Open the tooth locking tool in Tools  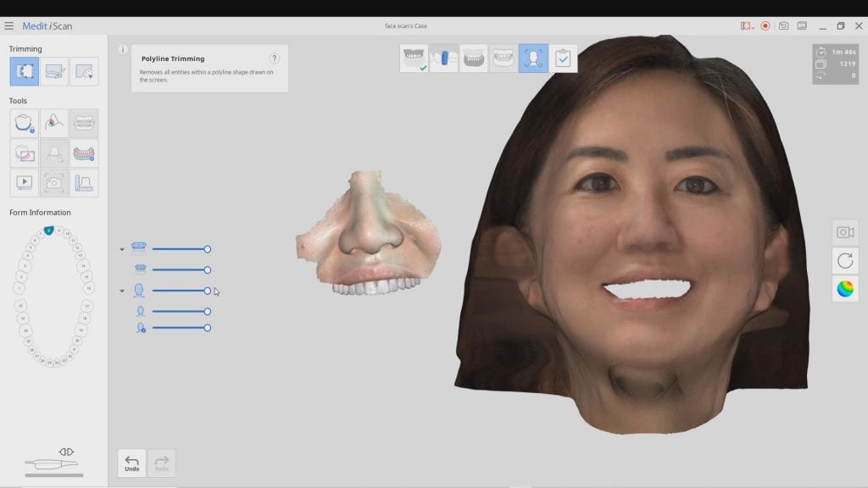[23, 123]
